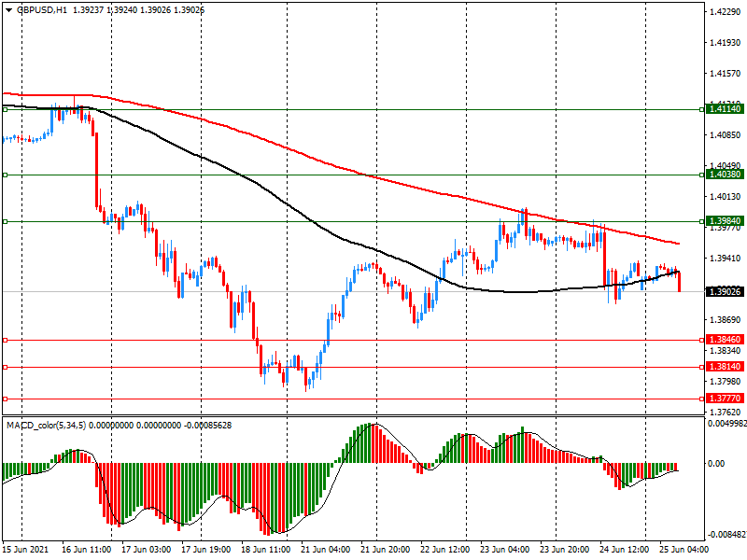Click the 17 Jun 19:00 time label

pos(206,550)
